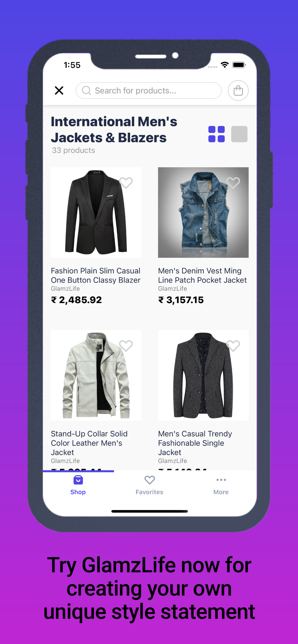Screen dimensions: 298x644
Task: Open Fashion Plain Slim Casual Blazer title
Action: coord(96,275)
